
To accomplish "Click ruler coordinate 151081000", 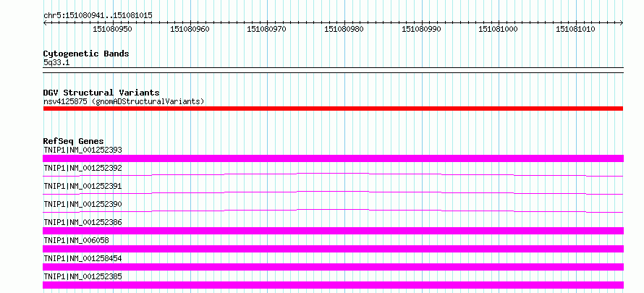I will (499, 30).
